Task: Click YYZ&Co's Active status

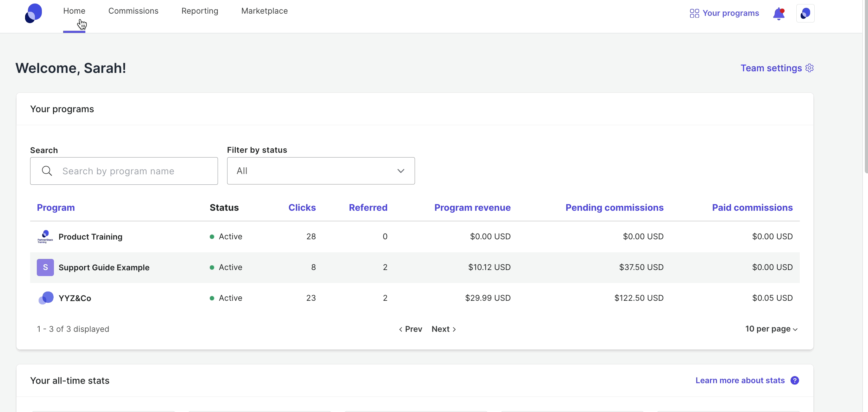Action: click(x=226, y=298)
